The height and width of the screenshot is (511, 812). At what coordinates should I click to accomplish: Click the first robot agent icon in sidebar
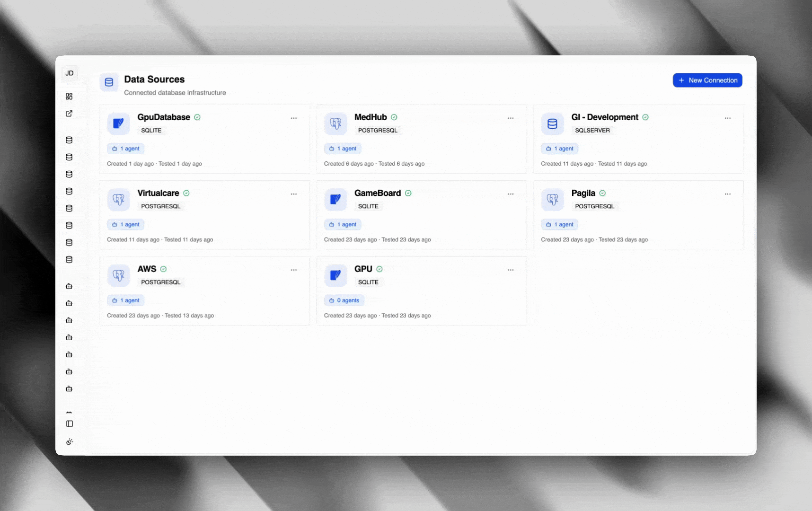pyautogui.click(x=69, y=286)
